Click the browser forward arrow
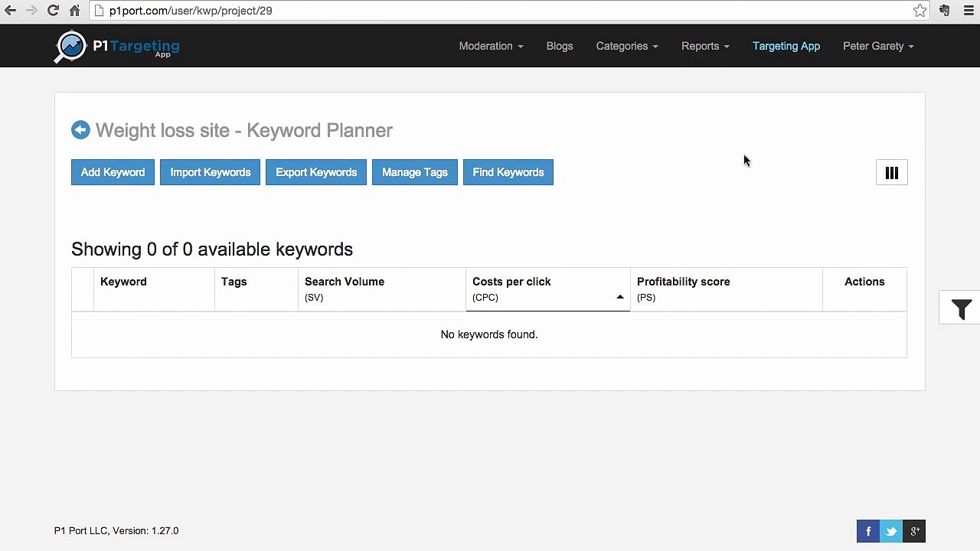980x551 pixels. (x=31, y=11)
